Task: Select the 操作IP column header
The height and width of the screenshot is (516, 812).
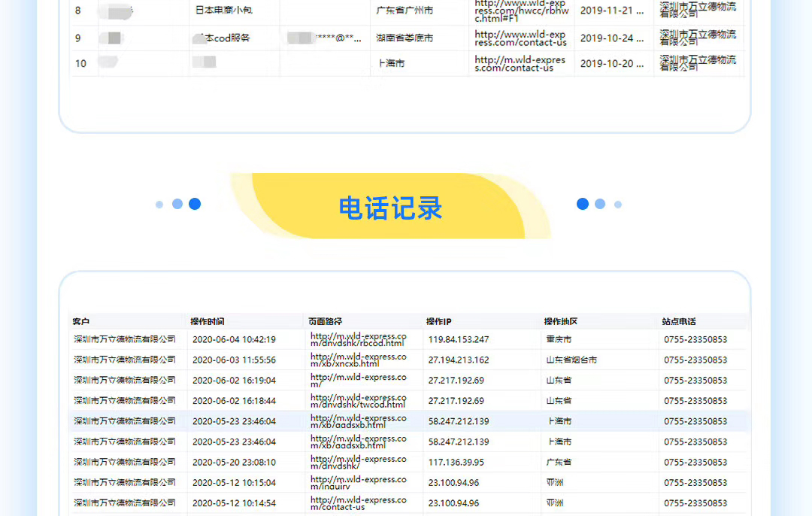Action: point(438,321)
